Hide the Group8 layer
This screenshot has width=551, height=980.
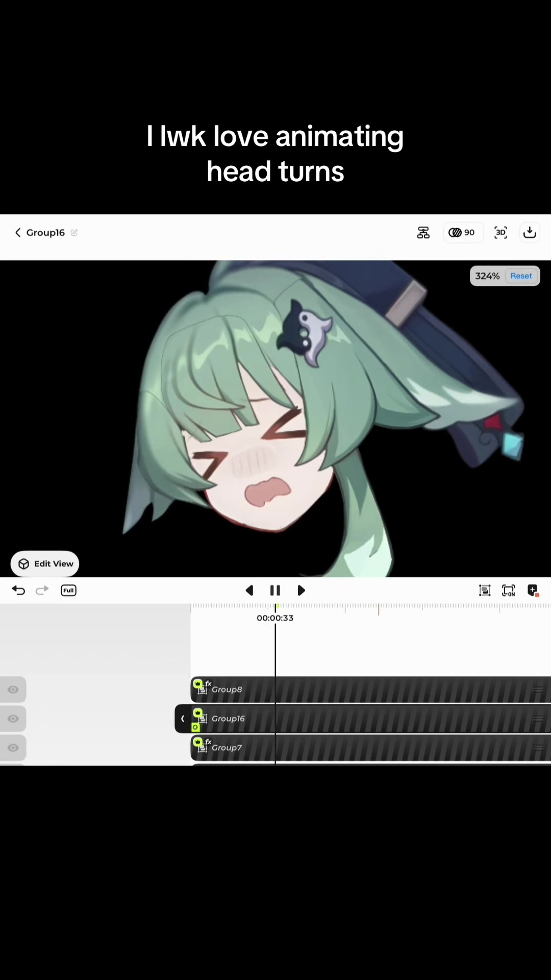coord(13,690)
